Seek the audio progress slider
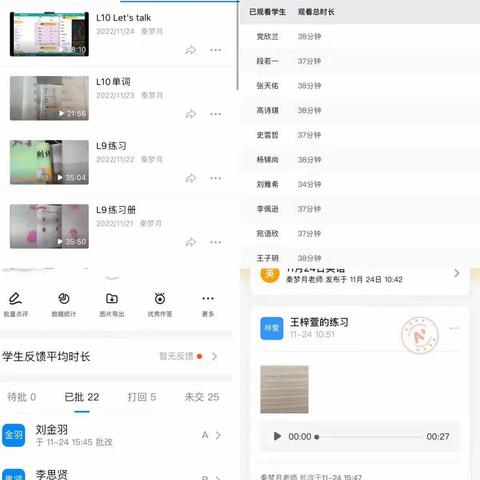Screen dimensions: 480x480 [369, 436]
